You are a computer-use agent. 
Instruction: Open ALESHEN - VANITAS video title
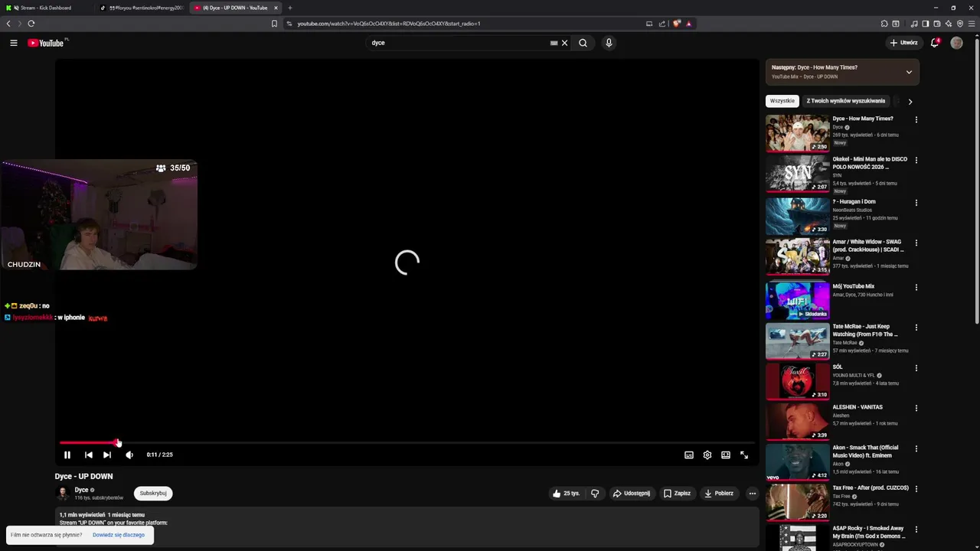(x=857, y=407)
